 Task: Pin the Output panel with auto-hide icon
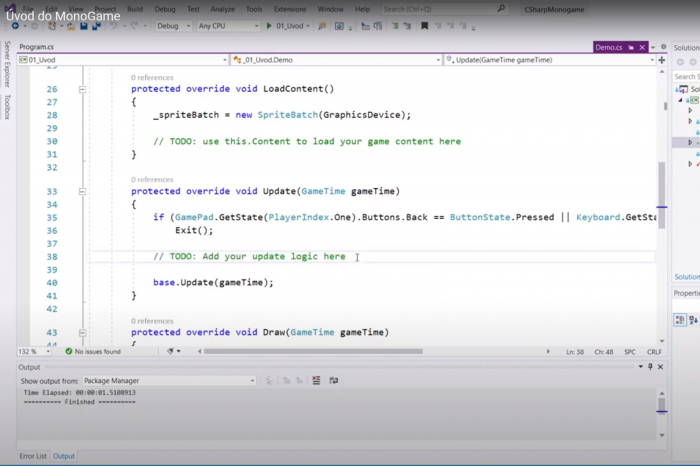[x=650, y=366]
